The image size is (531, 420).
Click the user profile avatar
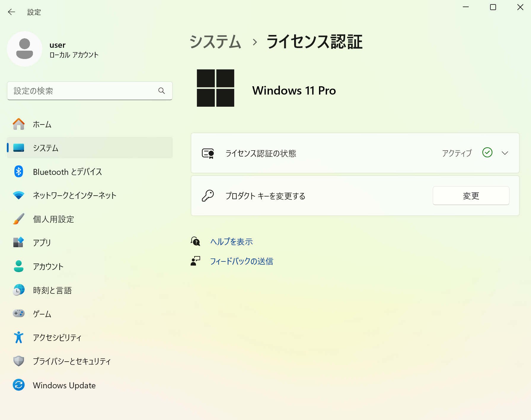point(25,49)
